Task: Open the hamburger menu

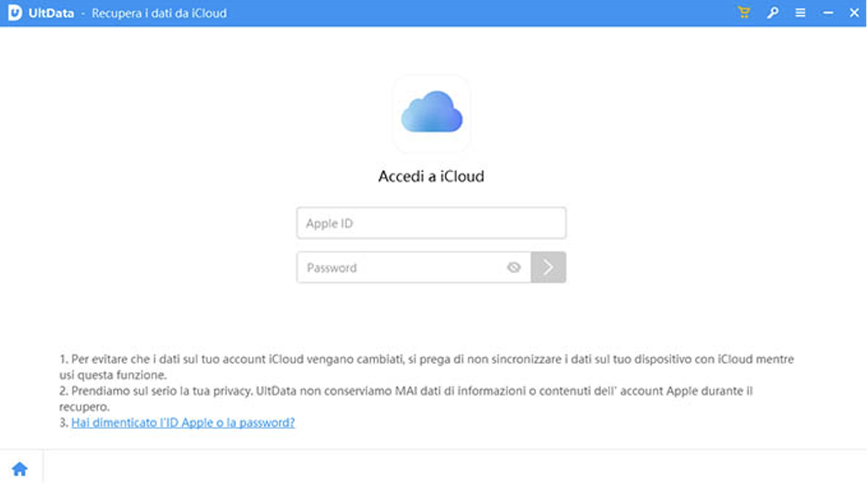Action: point(801,13)
